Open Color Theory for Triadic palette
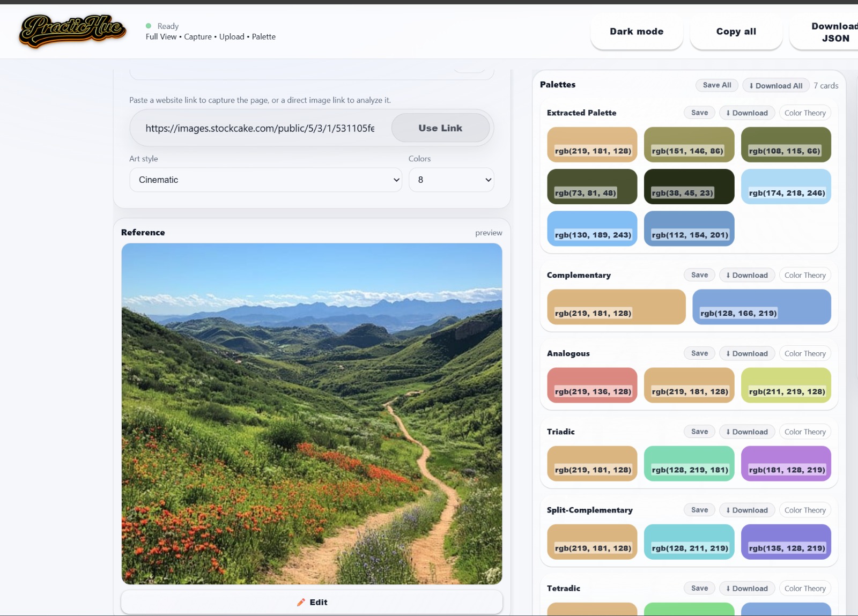The image size is (858, 616). 804,432
